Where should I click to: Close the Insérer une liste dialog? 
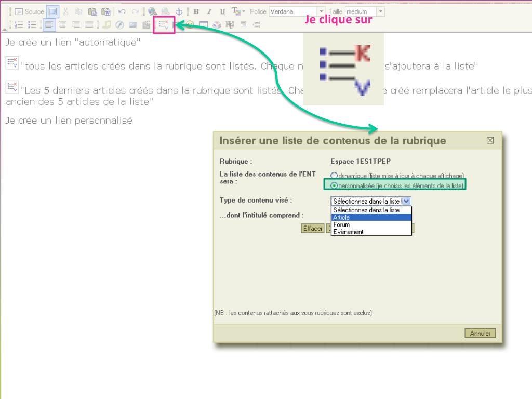point(490,140)
